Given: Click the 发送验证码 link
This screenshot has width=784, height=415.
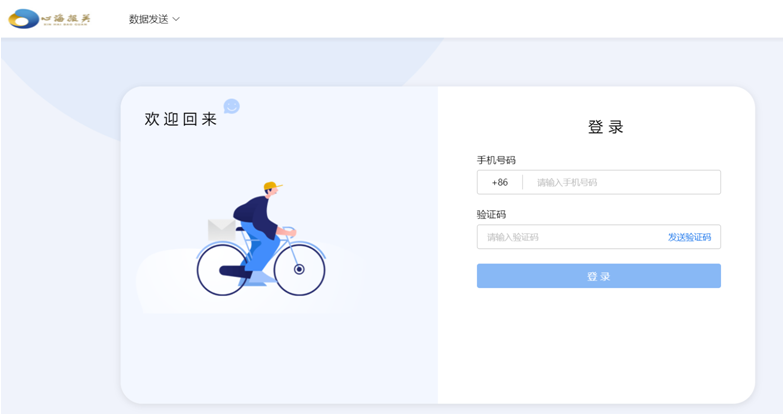Looking at the screenshot, I should click(x=689, y=237).
